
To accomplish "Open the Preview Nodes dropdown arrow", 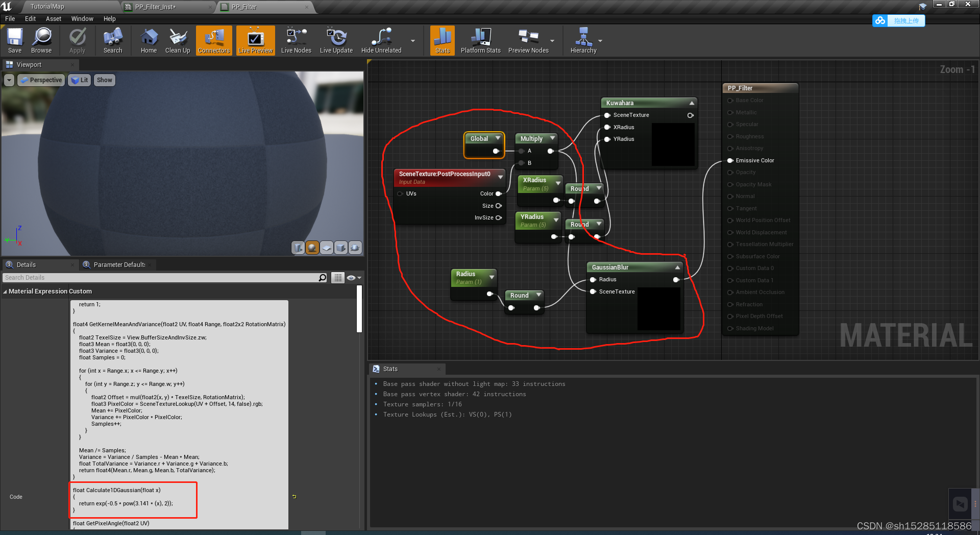I will [552, 41].
